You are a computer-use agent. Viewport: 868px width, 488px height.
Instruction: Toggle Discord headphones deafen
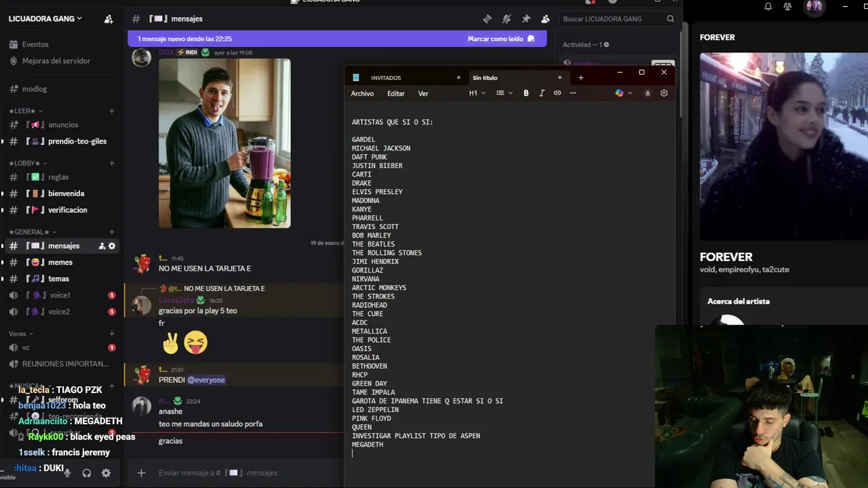point(86,473)
